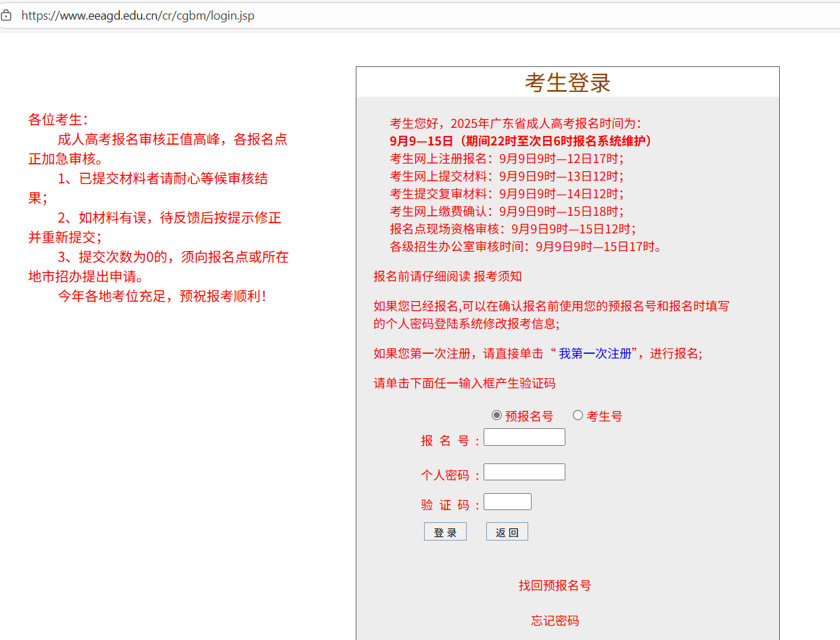Open the 忘记密码 link

[555, 621]
